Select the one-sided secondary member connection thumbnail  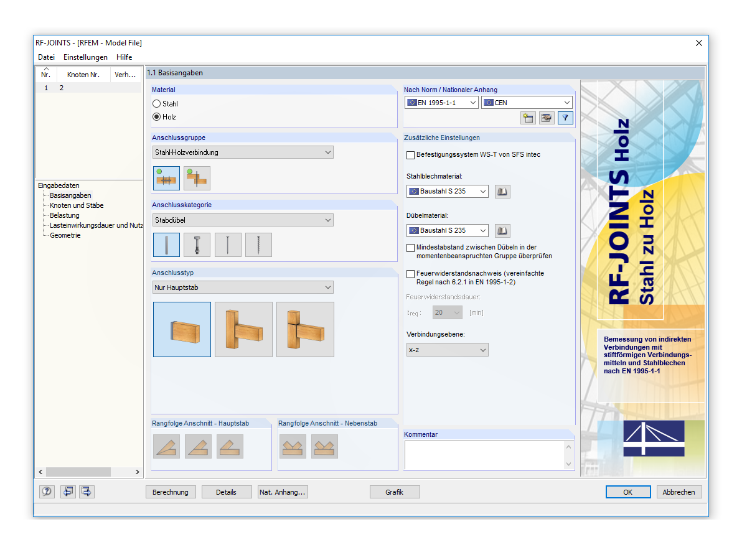pyautogui.click(x=243, y=329)
